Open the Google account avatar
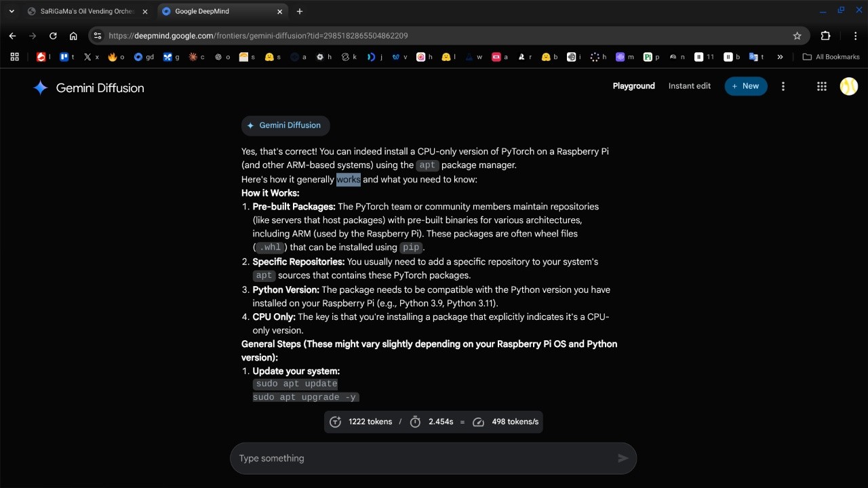The image size is (868, 488). [849, 86]
